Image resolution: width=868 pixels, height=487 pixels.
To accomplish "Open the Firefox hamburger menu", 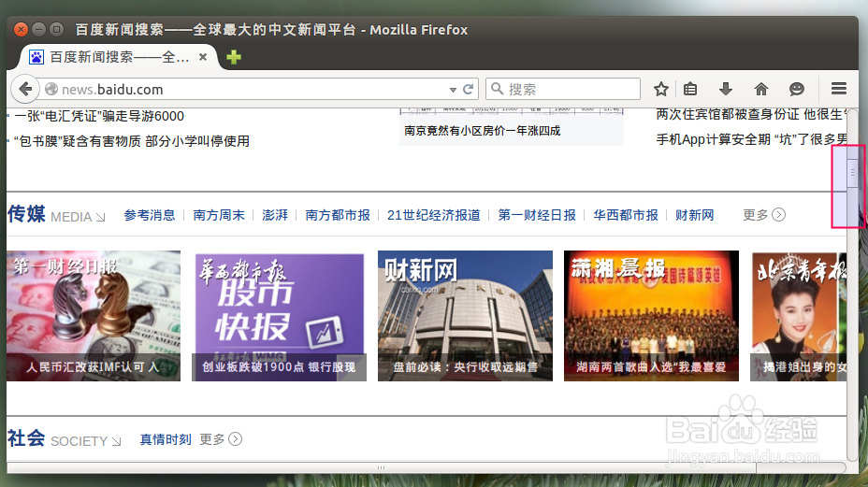I will [839, 89].
